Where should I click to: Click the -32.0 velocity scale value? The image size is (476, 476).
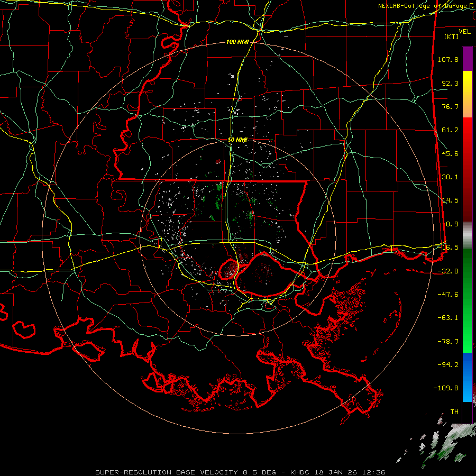[448, 271]
